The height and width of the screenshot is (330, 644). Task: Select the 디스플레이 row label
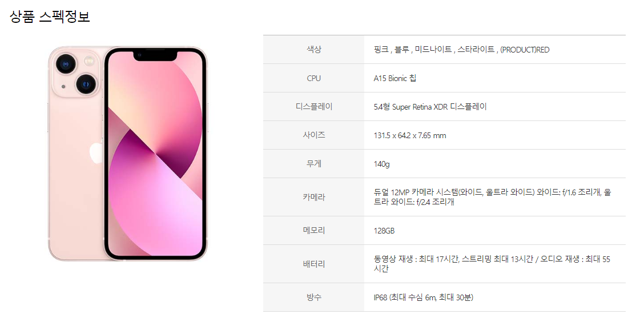[314, 106]
